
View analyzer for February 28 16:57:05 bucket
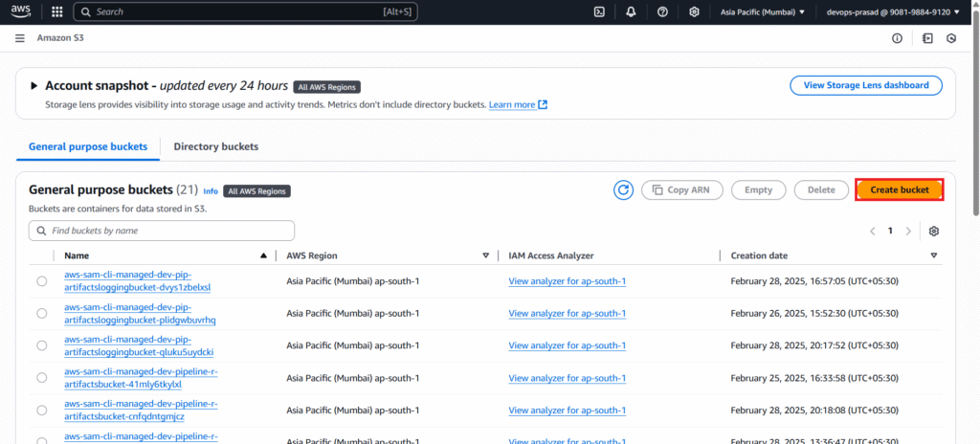tap(567, 281)
